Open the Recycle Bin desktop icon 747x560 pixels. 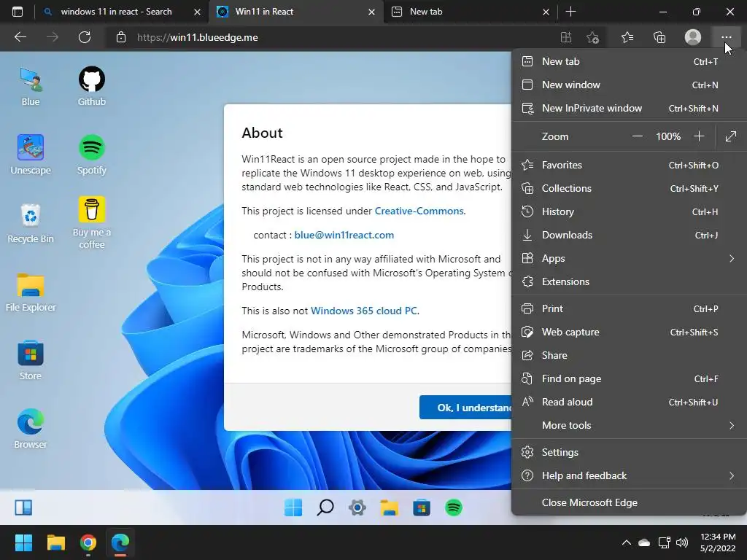(31, 223)
